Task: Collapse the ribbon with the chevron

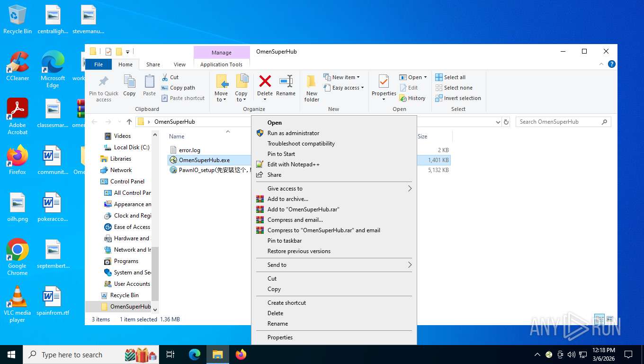Action: [x=601, y=64]
